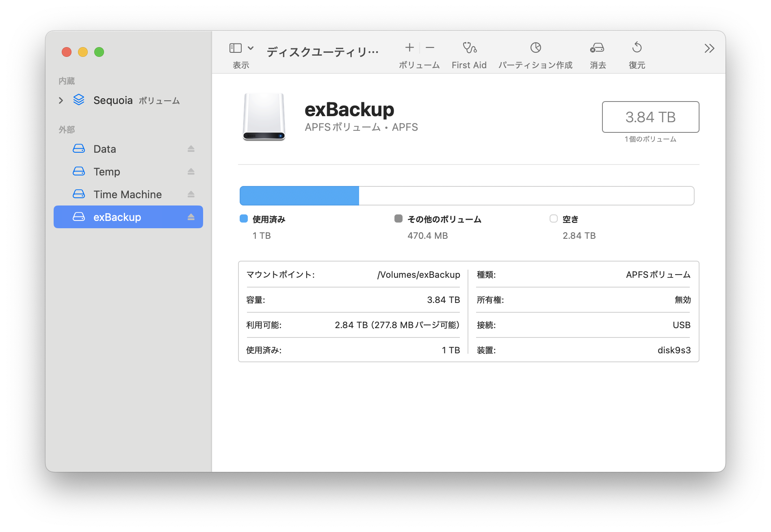Open the view options dropdown chevron

(251, 48)
